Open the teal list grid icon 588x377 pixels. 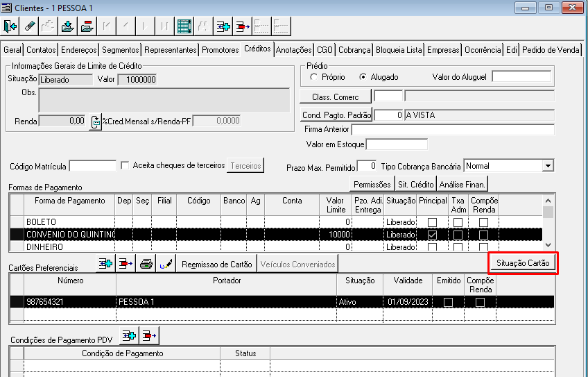click(x=184, y=26)
